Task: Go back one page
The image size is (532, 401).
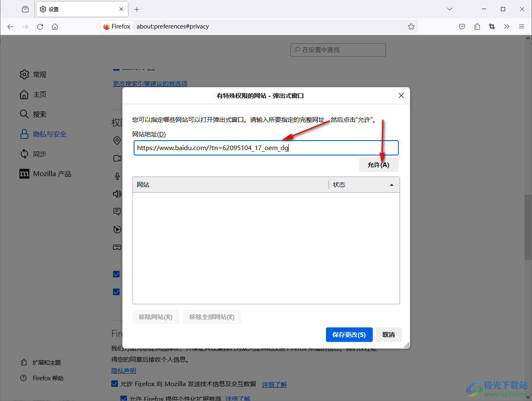Action: pos(10,26)
